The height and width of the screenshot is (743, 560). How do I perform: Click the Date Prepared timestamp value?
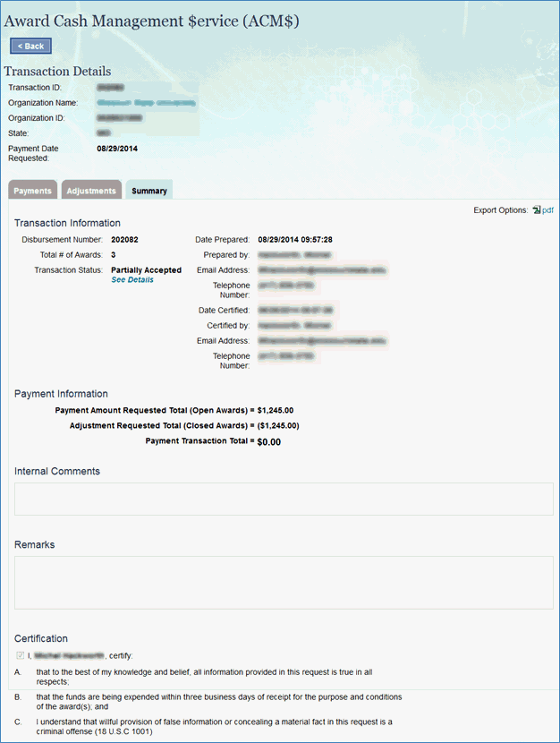coord(295,240)
